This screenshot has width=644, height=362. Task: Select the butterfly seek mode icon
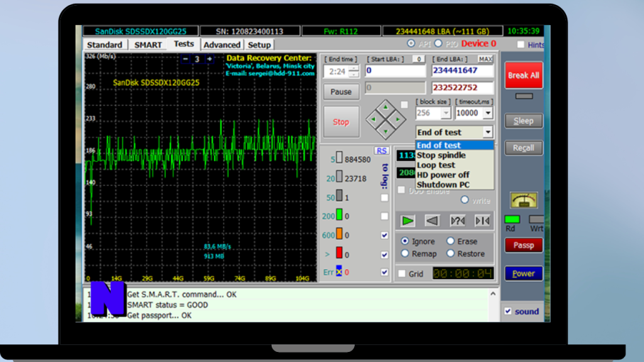tap(482, 221)
